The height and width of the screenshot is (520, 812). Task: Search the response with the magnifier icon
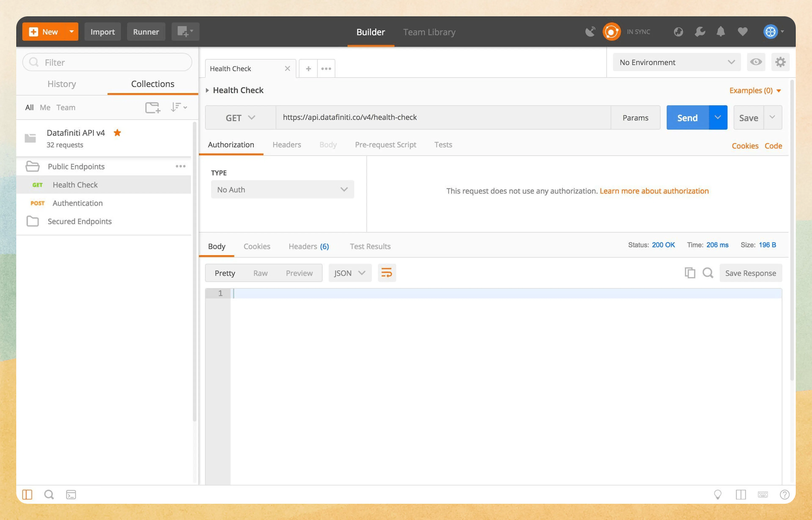tap(708, 273)
